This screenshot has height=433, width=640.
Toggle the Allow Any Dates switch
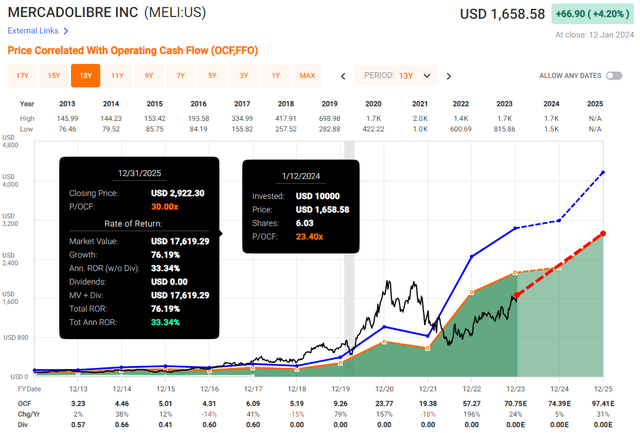pyautogui.click(x=613, y=75)
